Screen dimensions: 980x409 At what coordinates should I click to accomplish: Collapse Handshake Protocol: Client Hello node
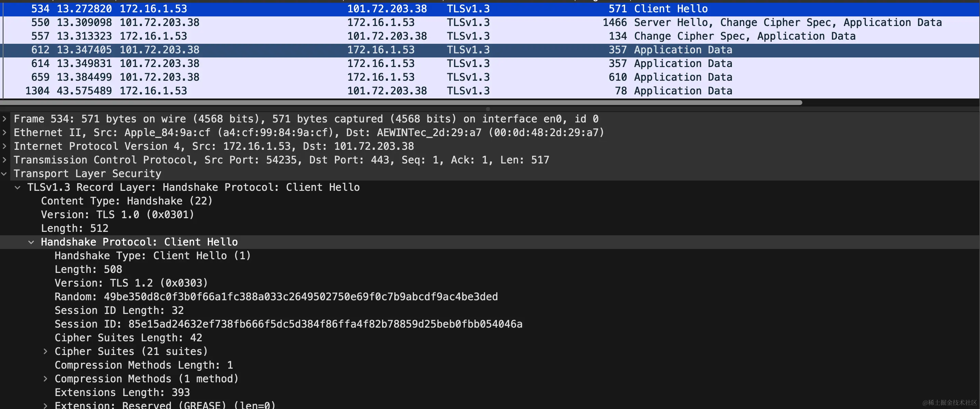tap(31, 242)
